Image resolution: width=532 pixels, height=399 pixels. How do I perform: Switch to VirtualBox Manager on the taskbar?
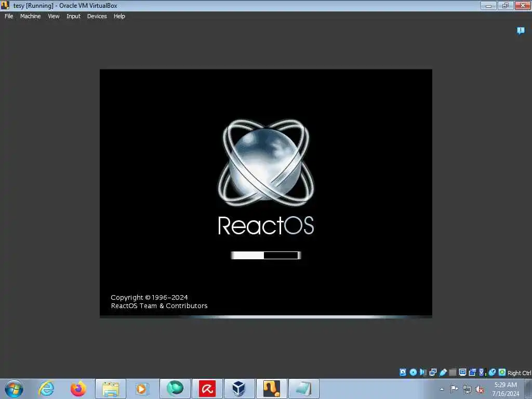pos(239,389)
